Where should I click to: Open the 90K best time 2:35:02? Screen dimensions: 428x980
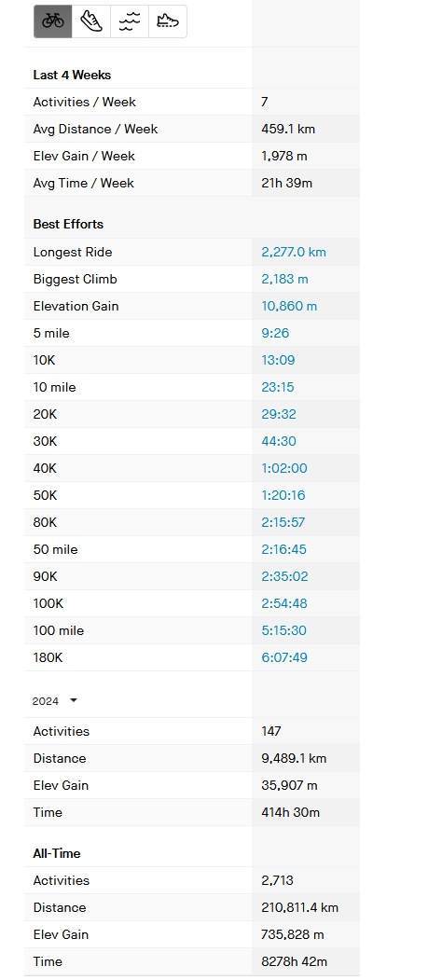point(284,576)
